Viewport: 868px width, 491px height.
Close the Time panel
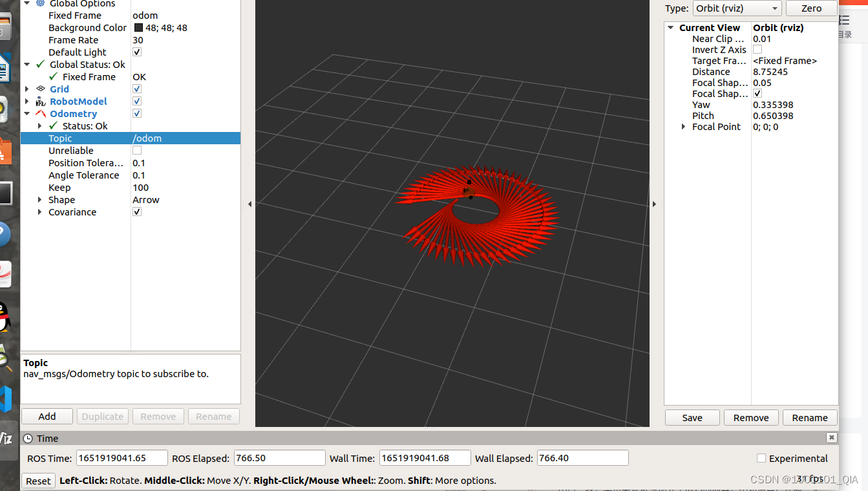tap(831, 437)
